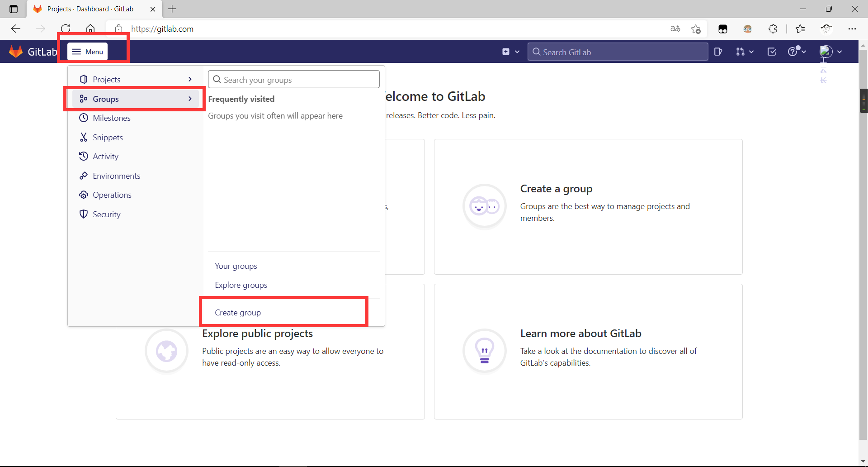This screenshot has height=467, width=868.
Task: Click the GitLab fox logo
Action: coord(16,52)
